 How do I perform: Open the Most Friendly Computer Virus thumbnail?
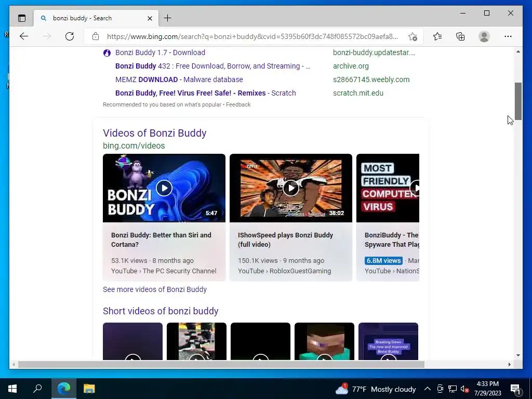(x=388, y=188)
